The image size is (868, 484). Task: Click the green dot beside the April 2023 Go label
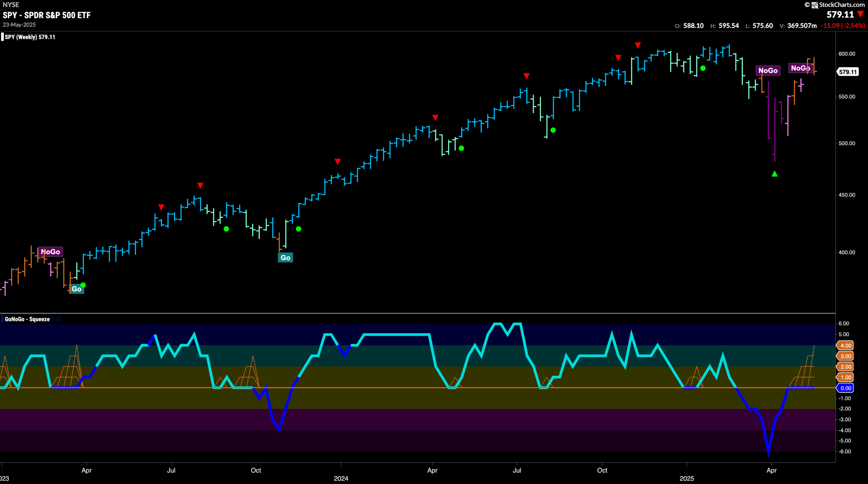coord(83,285)
